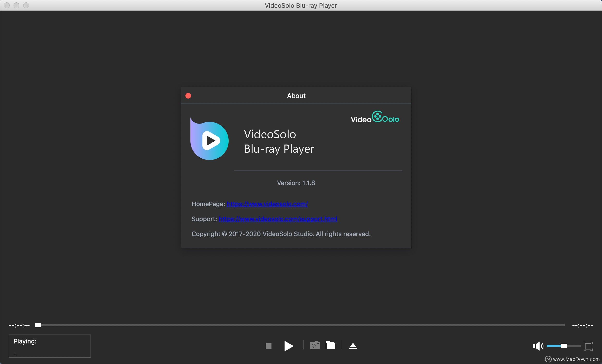Close the About dialog with red button
602x364 pixels.
188,96
